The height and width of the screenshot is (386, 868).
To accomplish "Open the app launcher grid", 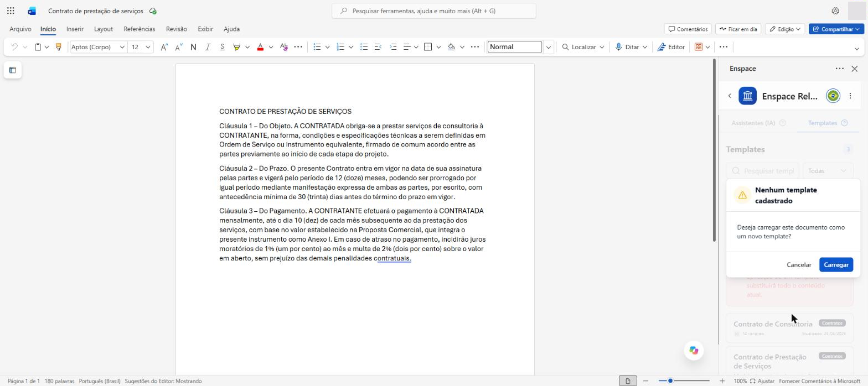I will tap(11, 11).
